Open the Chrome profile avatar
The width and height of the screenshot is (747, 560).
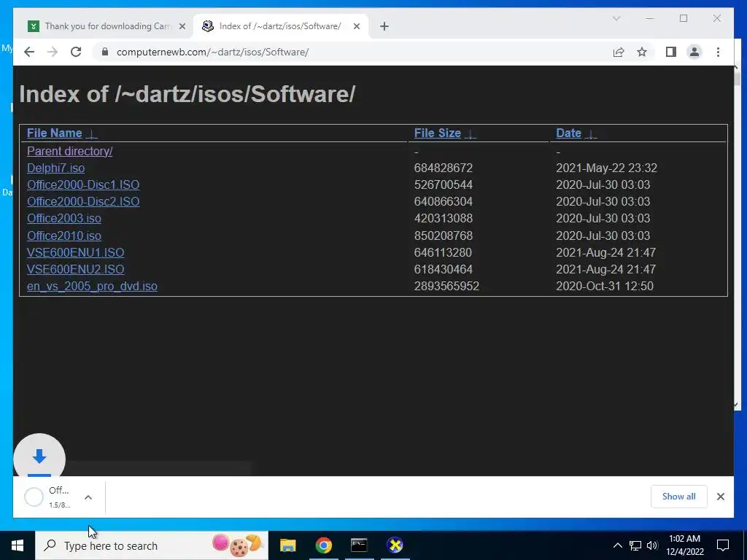(694, 52)
